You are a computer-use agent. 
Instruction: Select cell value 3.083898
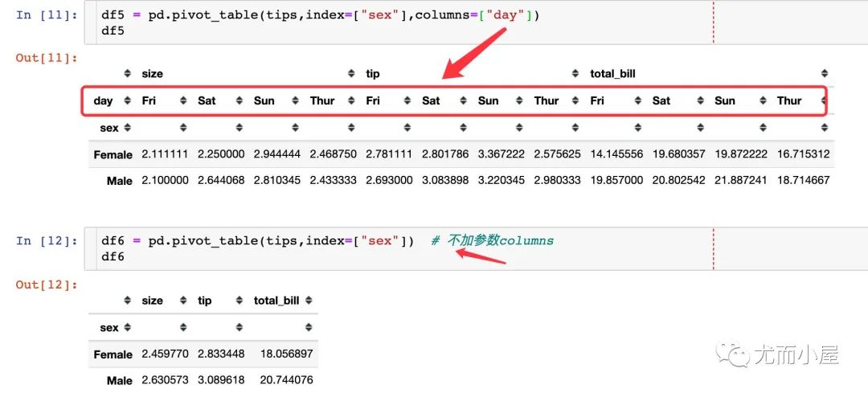point(445,181)
